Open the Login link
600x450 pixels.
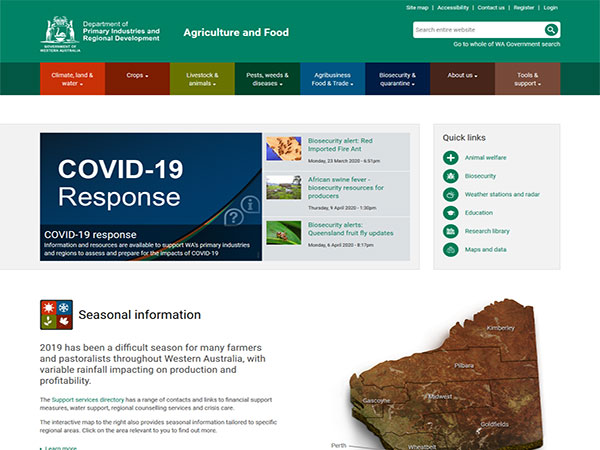click(x=550, y=8)
